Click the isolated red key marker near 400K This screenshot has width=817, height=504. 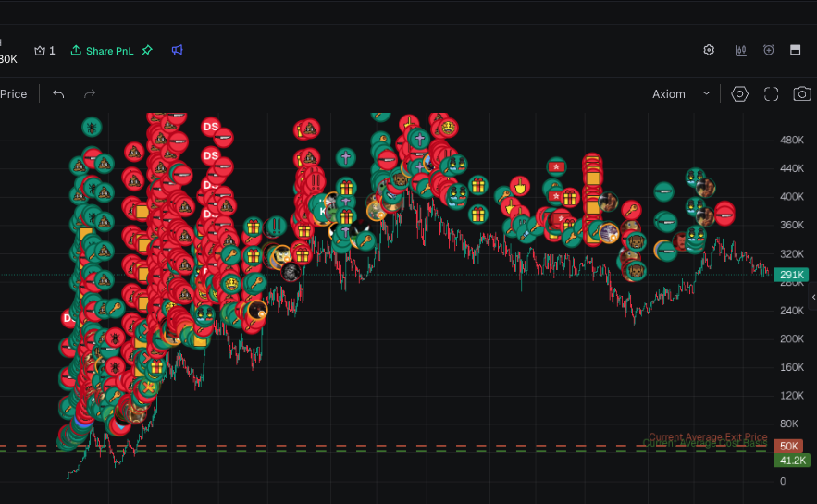[x=631, y=210]
